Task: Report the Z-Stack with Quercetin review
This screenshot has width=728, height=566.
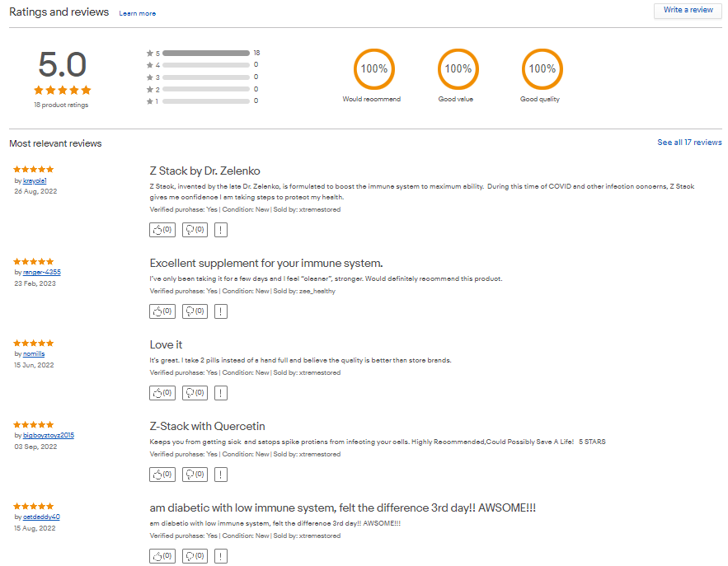Action: [221, 475]
